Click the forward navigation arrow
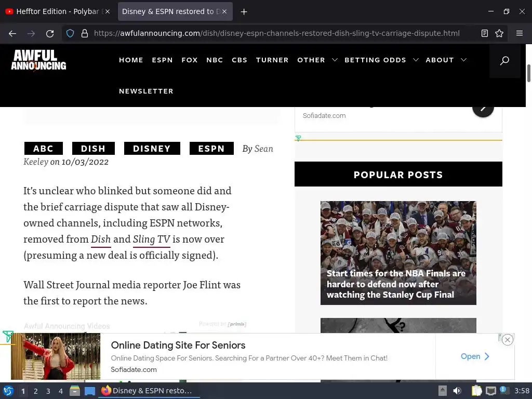This screenshot has height=399, width=532. [31, 33]
